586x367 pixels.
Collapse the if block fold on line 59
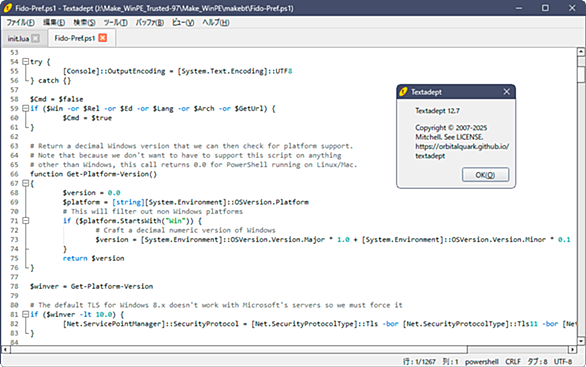[25, 108]
